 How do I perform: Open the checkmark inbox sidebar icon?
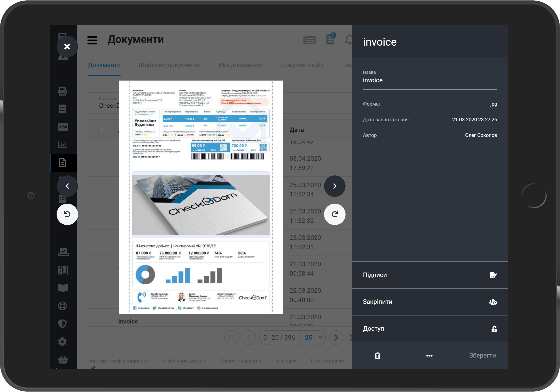(63, 252)
